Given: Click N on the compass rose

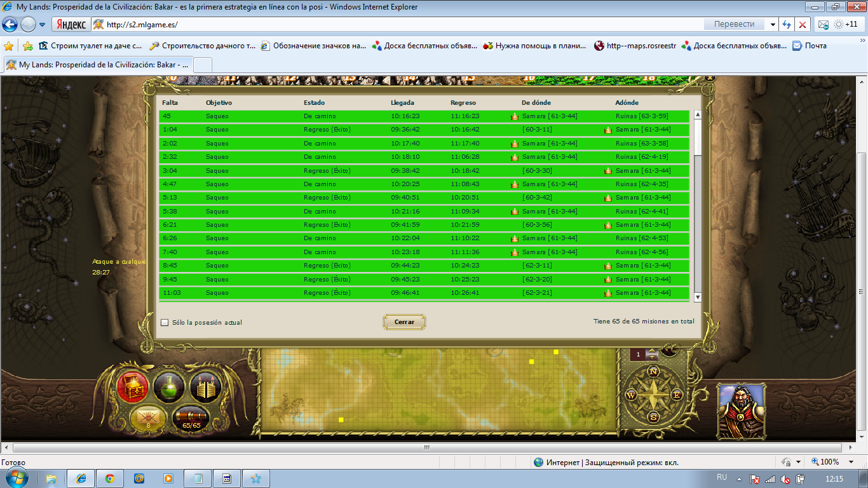Looking at the screenshot, I should 653,372.
